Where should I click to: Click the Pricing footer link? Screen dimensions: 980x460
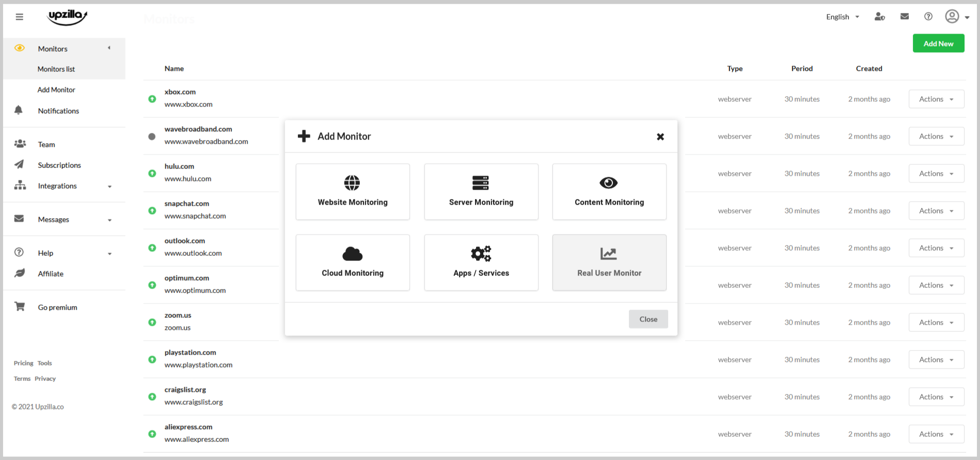[23, 363]
